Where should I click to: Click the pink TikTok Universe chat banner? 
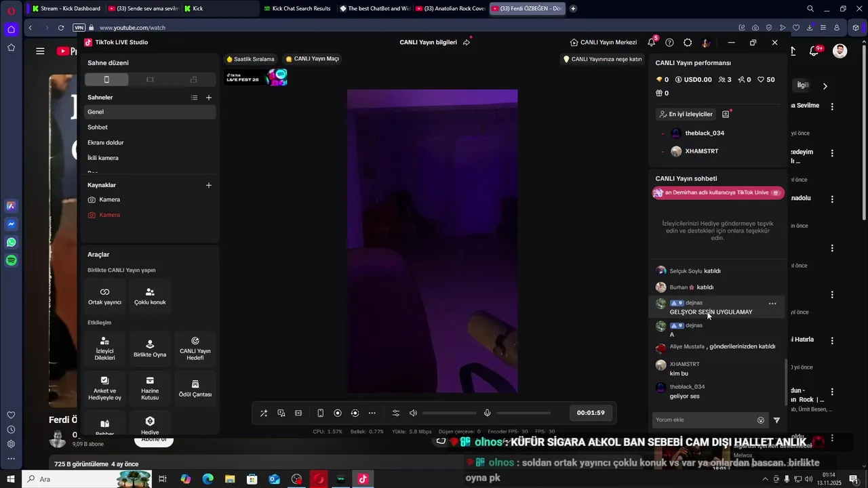718,192
